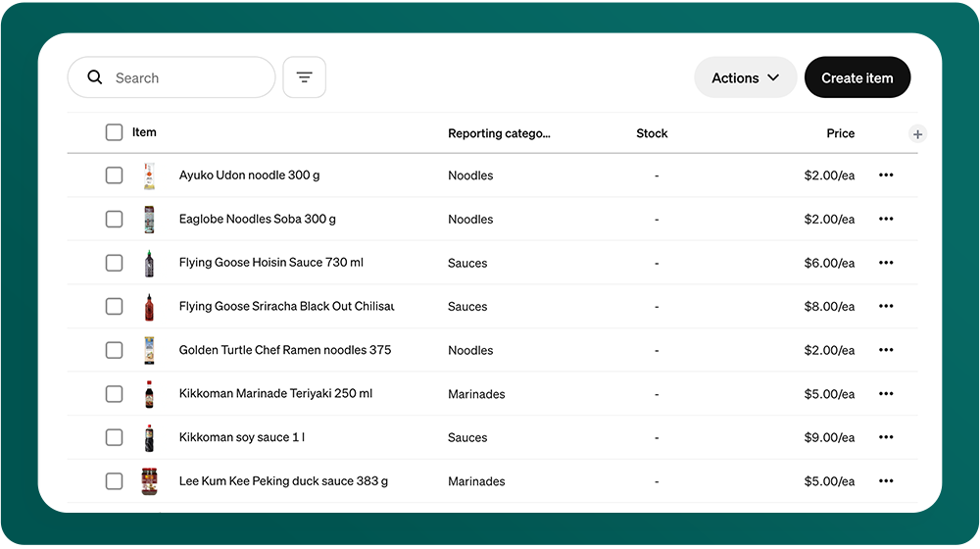Click the $6.00/ea price value
The height and width of the screenshot is (549, 980).
pyautogui.click(x=829, y=264)
